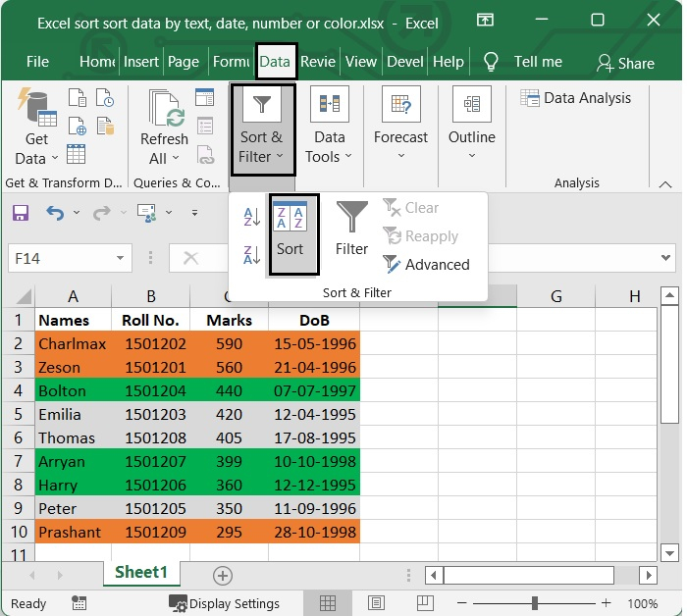Image resolution: width=687 pixels, height=616 pixels.
Task: Sort descending with the Z to A icon
Action: (251, 255)
